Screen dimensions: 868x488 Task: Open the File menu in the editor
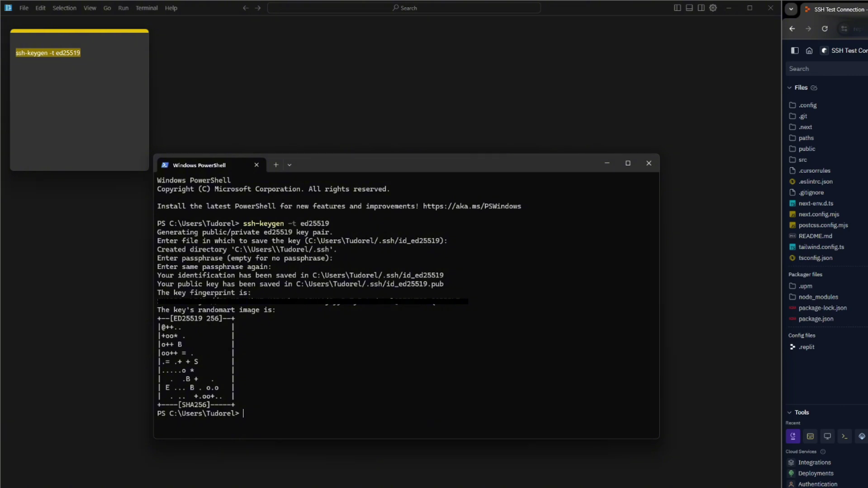(x=24, y=8)
